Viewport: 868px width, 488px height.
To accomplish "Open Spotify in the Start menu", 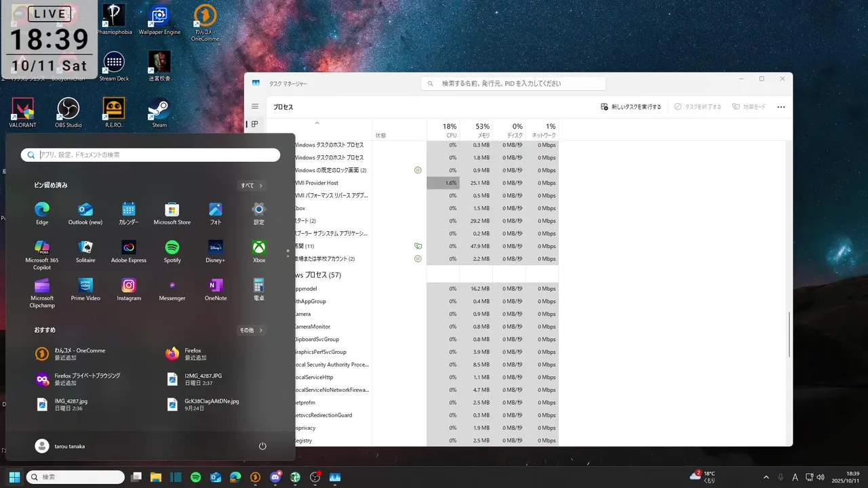I will [x=172, y=251].
